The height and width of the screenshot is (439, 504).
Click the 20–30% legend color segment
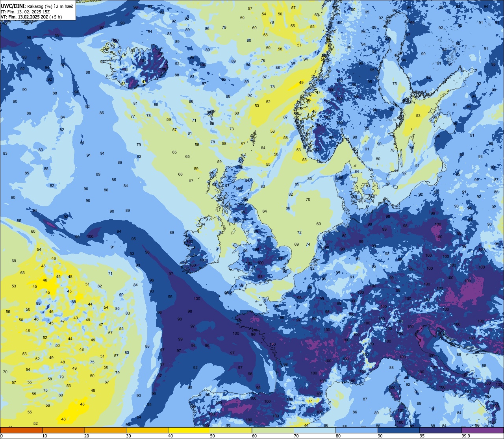tap(105, 430)
